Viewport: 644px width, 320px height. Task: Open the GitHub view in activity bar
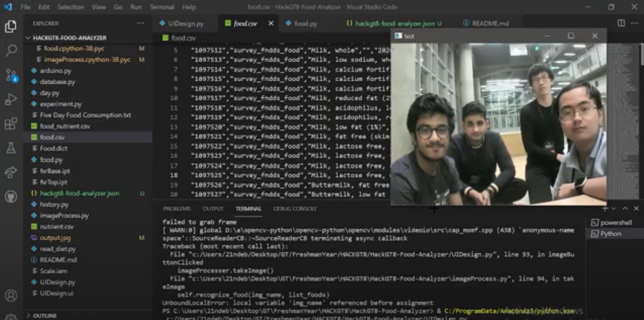(11, 196)
